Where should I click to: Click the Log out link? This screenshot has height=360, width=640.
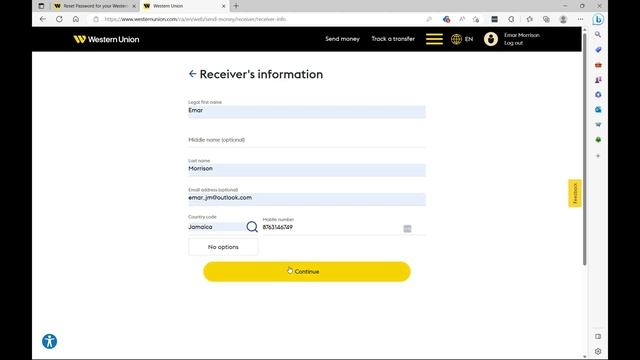513,43
